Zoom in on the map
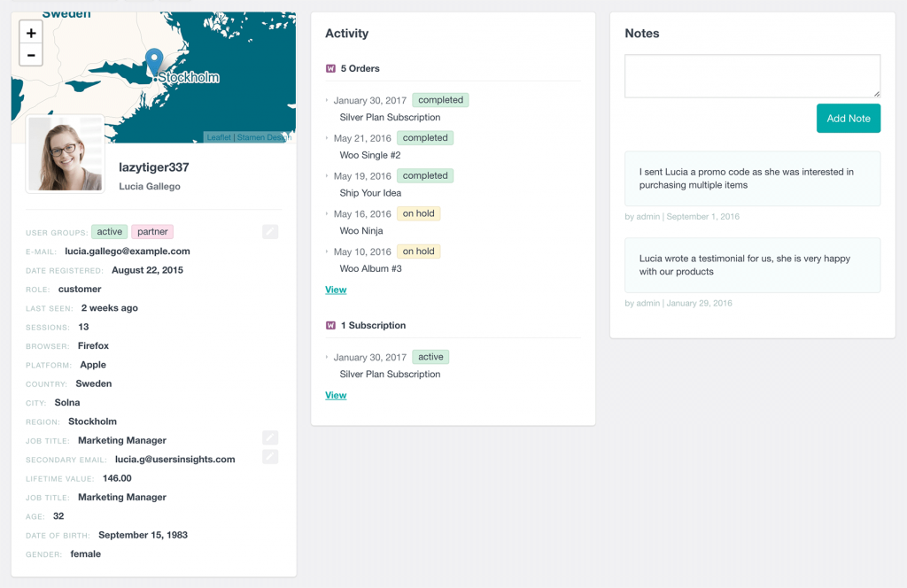Image resolution: width=907 pixels, height=588 pixels. (x=31, y=32)
